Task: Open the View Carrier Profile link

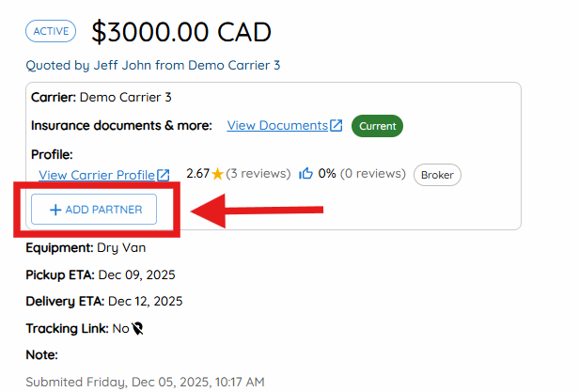Action: (97, 175)
